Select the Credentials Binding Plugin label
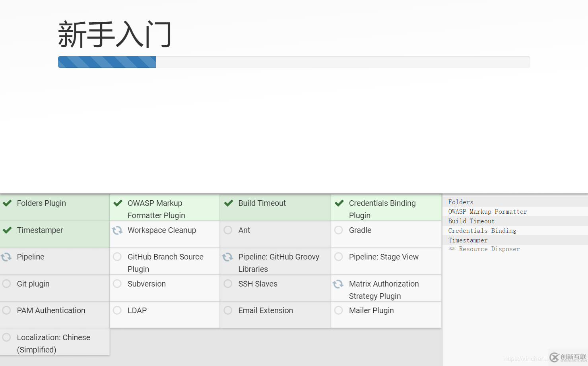The width and height of the screenshot is (588, 366). coord(382,209)
